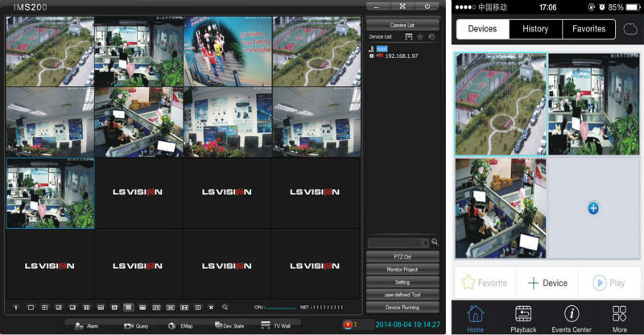Select the staircase group photo camera view
This screenshot has width=644, height=335.
228,52
